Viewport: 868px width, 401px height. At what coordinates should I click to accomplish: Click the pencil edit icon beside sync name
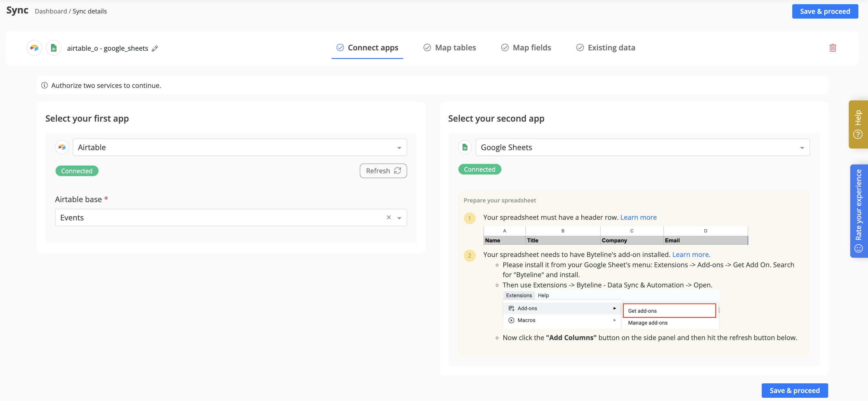click(x=155, y=48)
